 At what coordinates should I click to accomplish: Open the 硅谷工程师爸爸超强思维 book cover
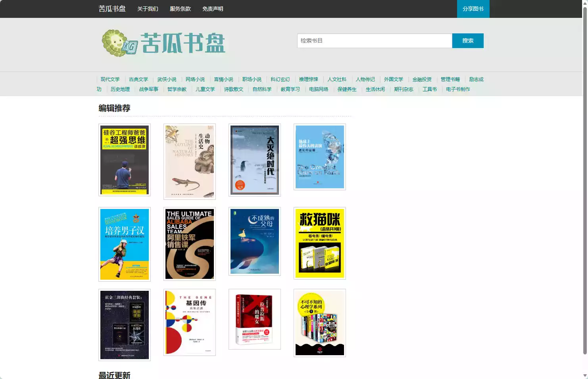pos(125,160)
